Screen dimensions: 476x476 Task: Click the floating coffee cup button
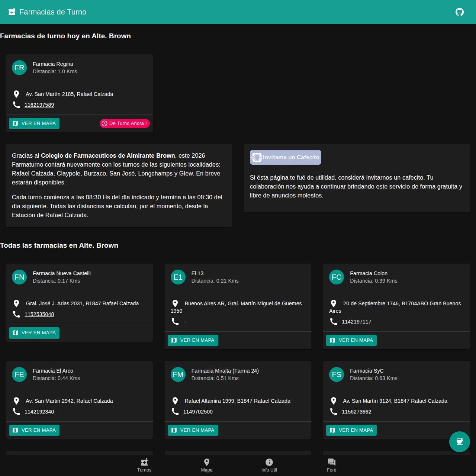(x=460, y=442)
